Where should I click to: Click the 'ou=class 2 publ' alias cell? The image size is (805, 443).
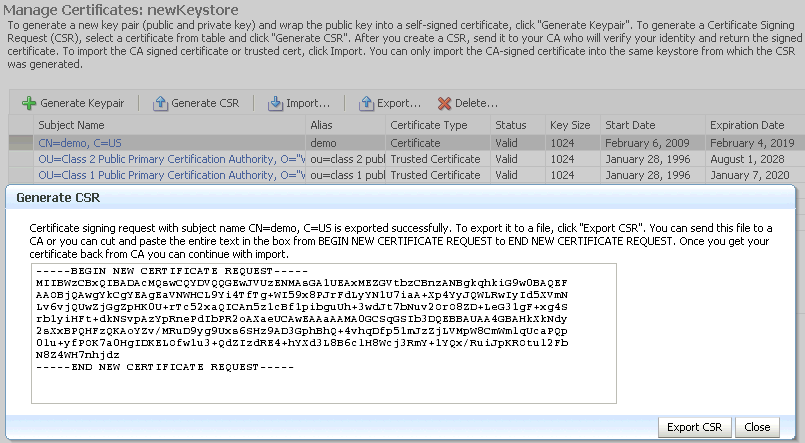(x=346, y=159)
